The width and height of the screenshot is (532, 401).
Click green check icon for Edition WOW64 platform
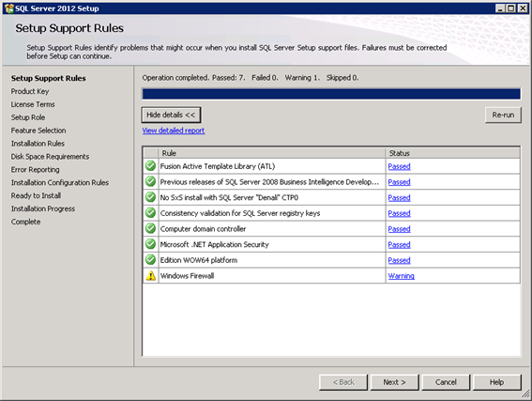click(x=150, y=260)
